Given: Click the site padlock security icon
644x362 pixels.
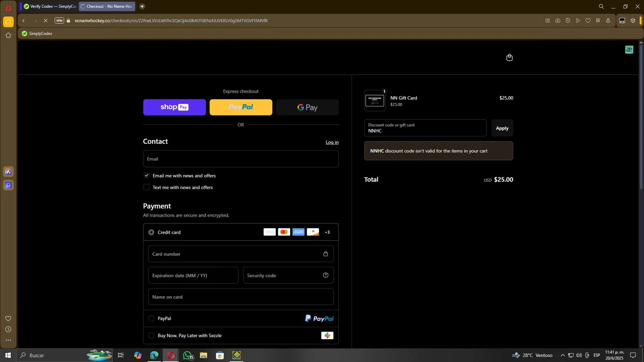Looking at the screenshot, I should 68,21.
